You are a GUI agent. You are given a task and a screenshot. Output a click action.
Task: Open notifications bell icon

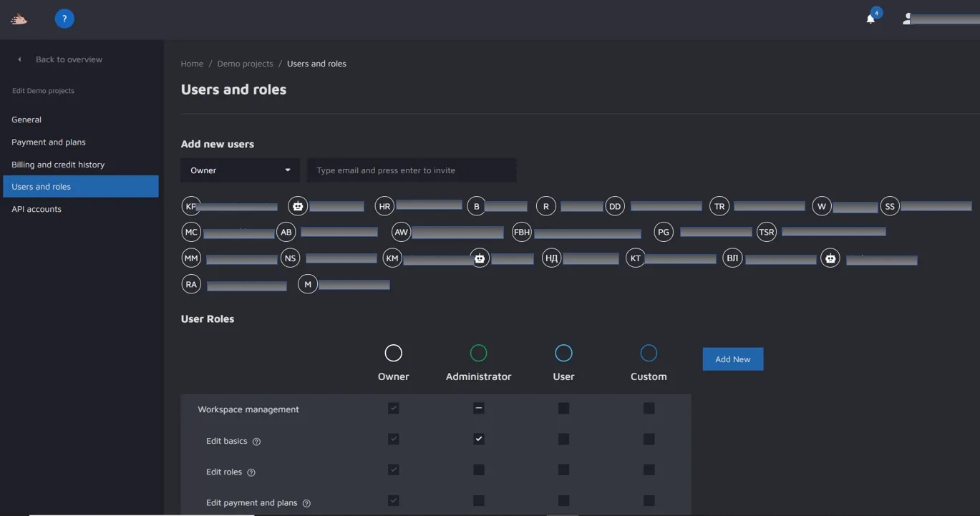[x=870, y=19]
